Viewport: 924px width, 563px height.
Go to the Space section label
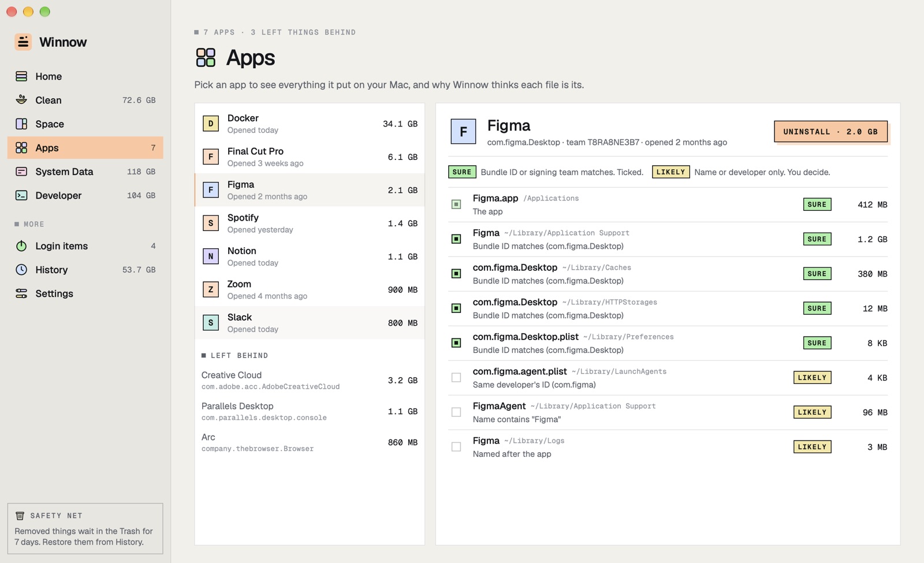point(50,124)
